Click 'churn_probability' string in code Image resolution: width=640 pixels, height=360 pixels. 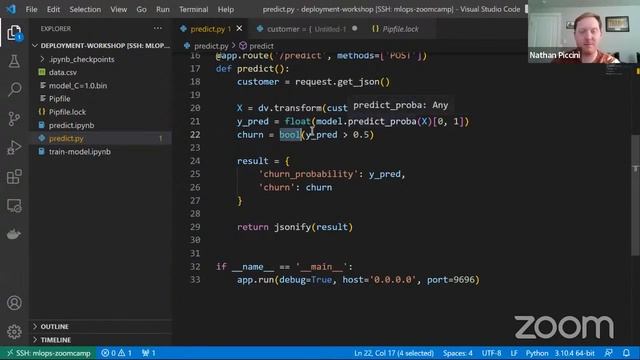click(309, 174)
